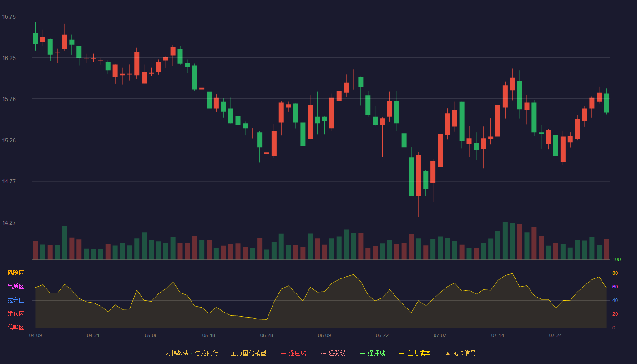Screen dimensions: 637x364
Task: Click the 06-09 date label
Action: [x=324, y=335]
